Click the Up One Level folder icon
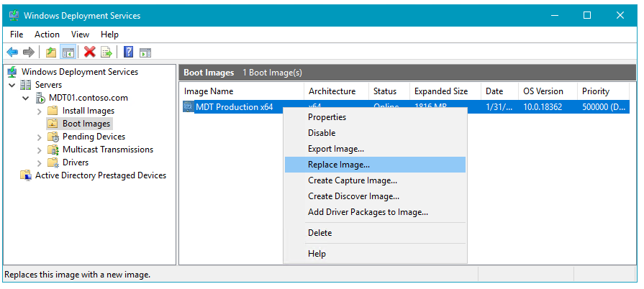 click(x=50, y=52)
